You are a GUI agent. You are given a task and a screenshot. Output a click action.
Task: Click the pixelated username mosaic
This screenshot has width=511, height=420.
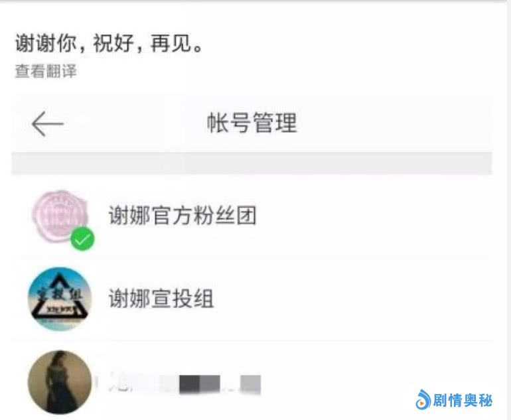[184, 384]
